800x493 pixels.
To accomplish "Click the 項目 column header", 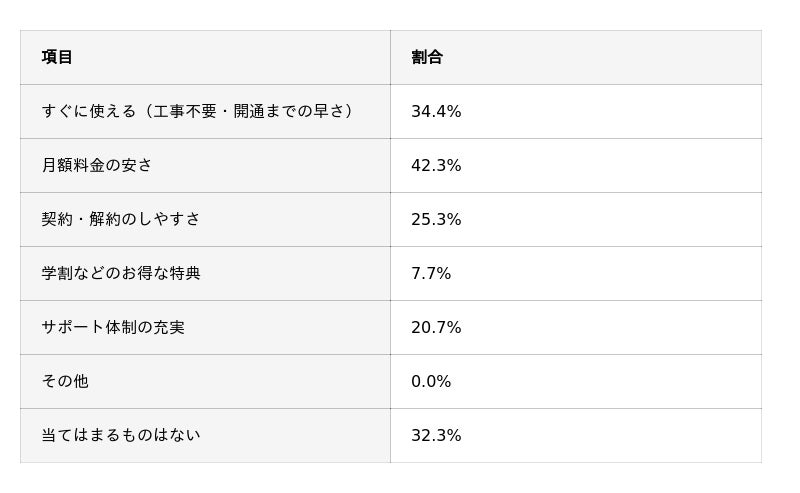I will pyautogui.click(x=57, y=57).
